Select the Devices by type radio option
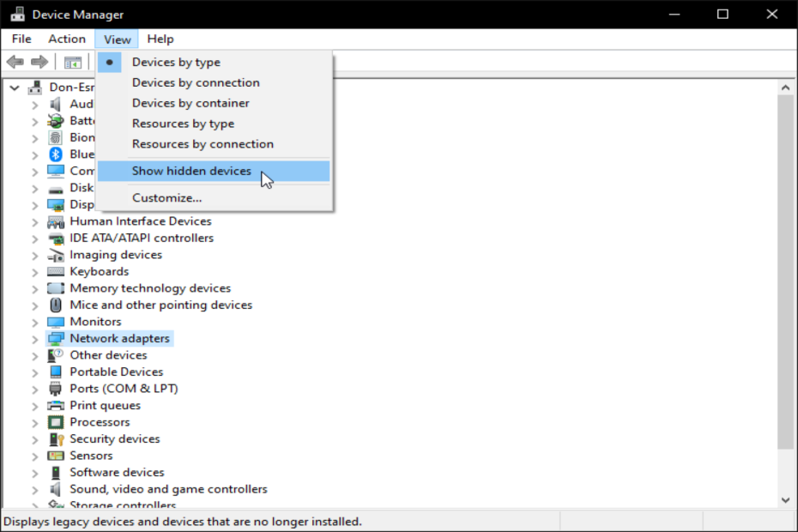Screen dimensions: 798x532 pos(214,62)
